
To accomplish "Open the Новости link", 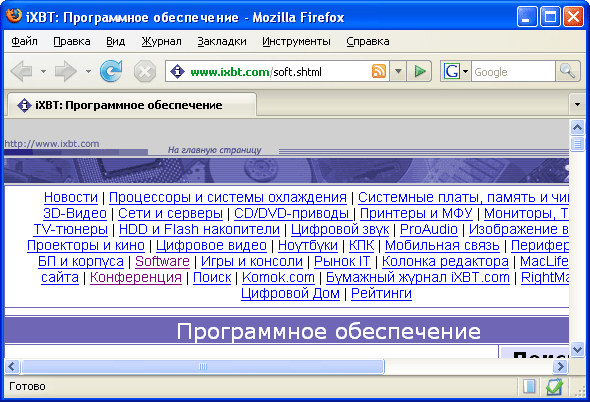I will (x=71, y=197).
